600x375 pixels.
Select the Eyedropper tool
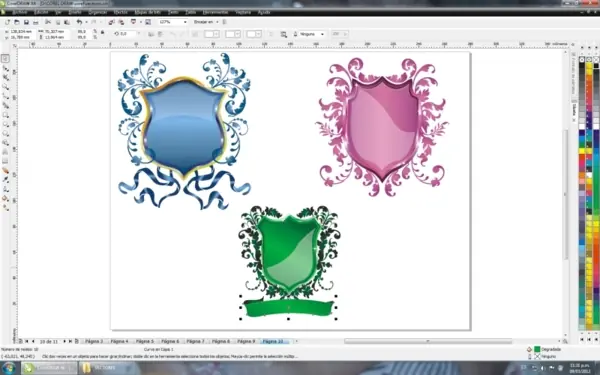5,180
